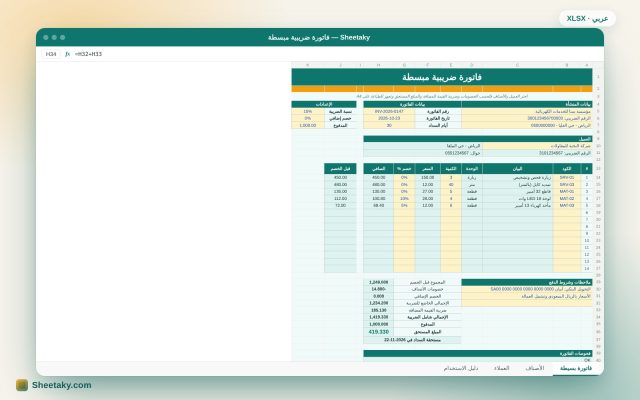Click the customer mobile cell 0551234567
This screenshot has width=640, height=400.
(422, 153)
